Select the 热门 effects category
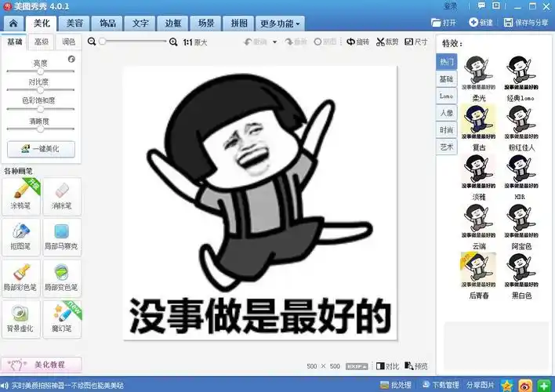This screenshot has width=555, height=392. click(446, 62)
